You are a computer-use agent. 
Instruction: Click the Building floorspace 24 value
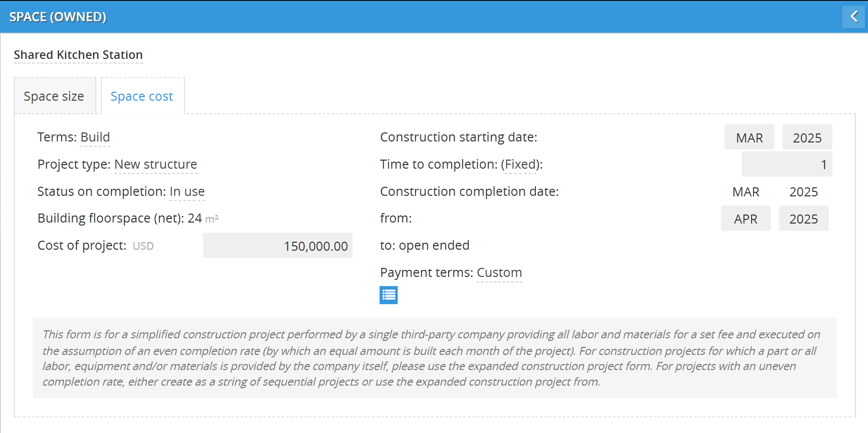point(195,219)
